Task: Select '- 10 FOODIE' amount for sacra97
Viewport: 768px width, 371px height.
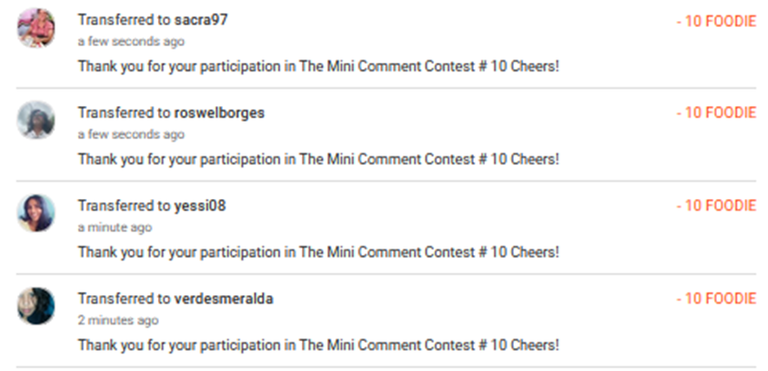Action: (716, 22)
